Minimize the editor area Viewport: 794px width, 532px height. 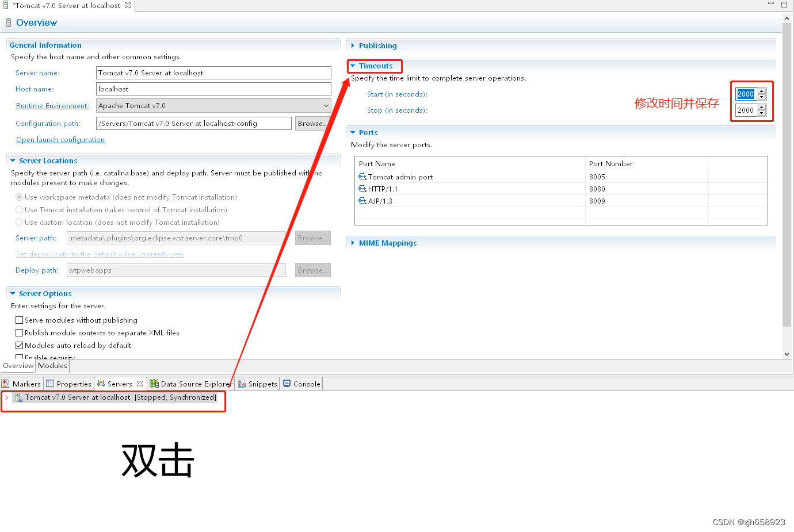point(771,4)
